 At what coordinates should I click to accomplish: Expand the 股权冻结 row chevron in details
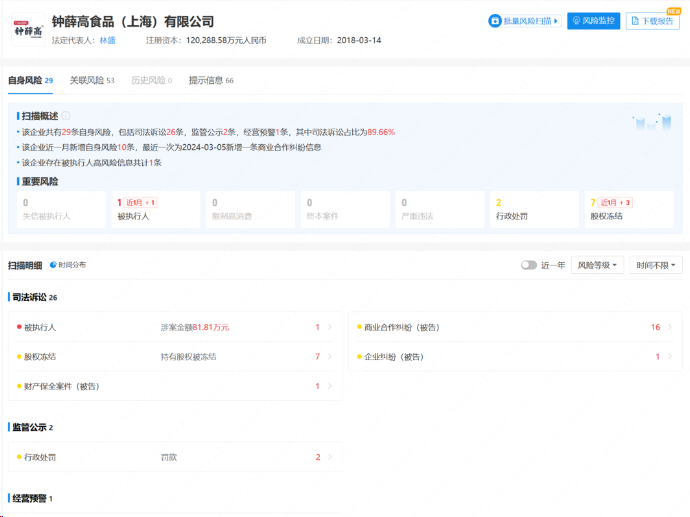330,356
